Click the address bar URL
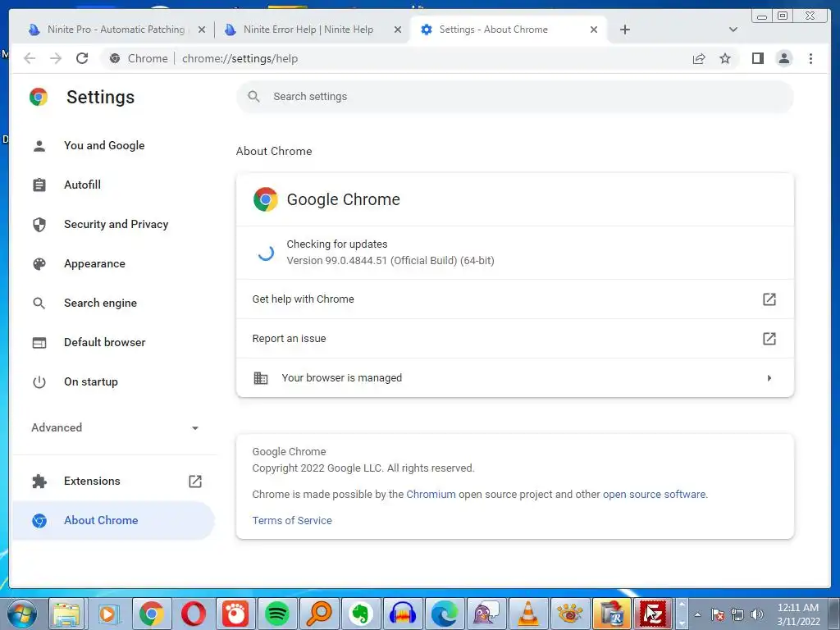The width and height of the screenshot is (840, 630). point(240,58)
